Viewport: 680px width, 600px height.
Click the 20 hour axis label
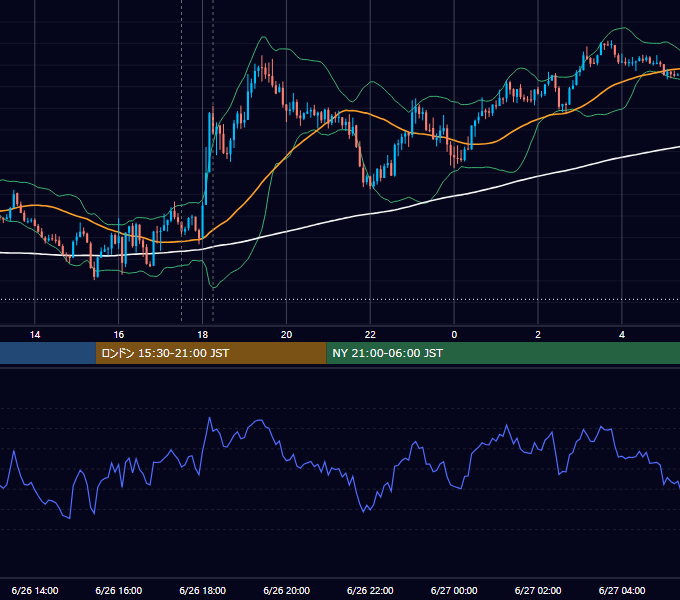click(286, 335)
